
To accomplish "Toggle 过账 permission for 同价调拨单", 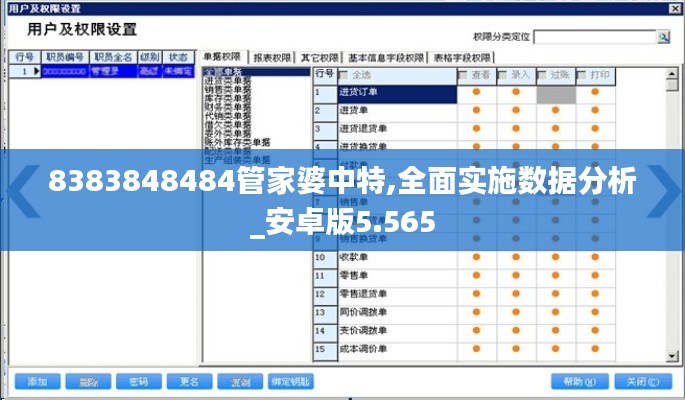I will (555, 312).
